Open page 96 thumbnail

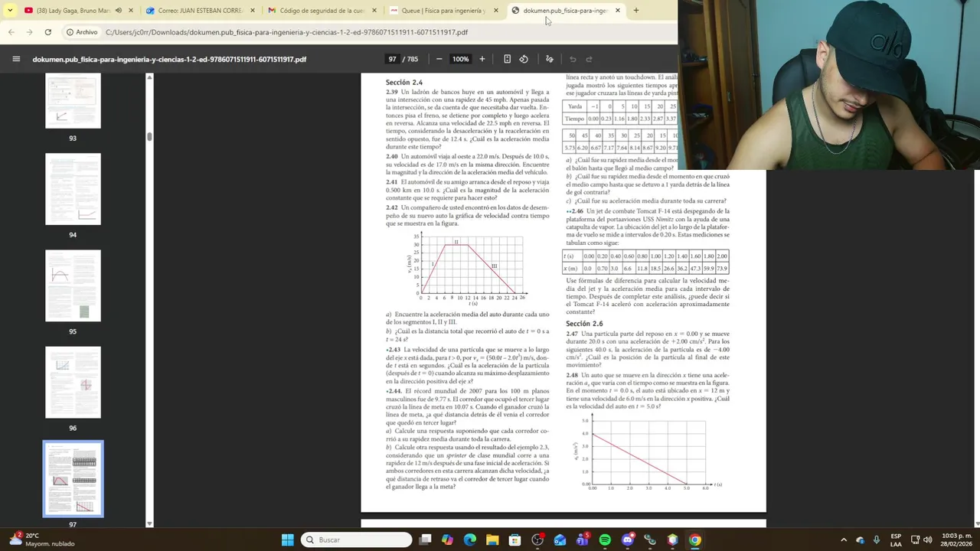[73, 382]
